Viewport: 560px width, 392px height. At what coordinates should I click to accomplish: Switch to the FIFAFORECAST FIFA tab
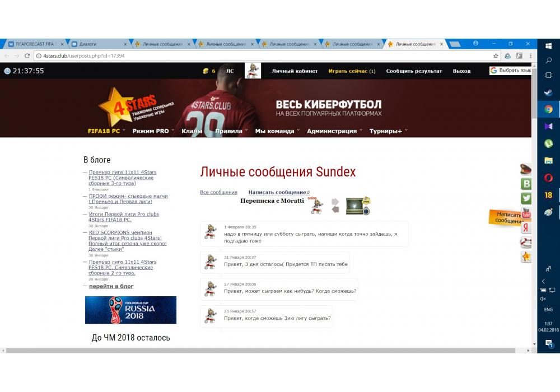(x=35, y=44)
